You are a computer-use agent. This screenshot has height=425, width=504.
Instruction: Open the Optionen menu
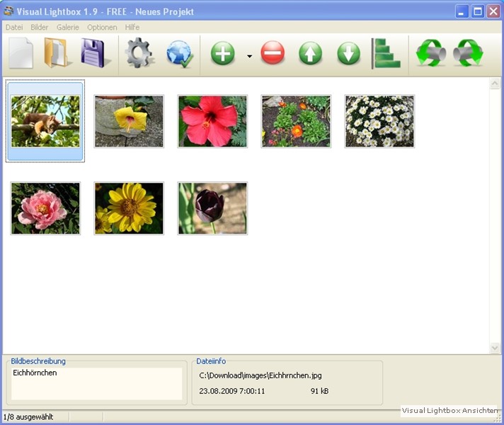point(102,27)
